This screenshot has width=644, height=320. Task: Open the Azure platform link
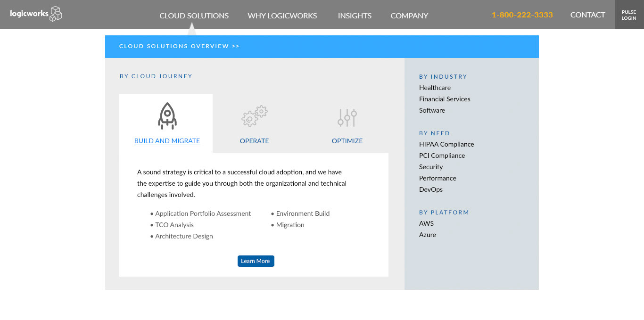[427, 235]
